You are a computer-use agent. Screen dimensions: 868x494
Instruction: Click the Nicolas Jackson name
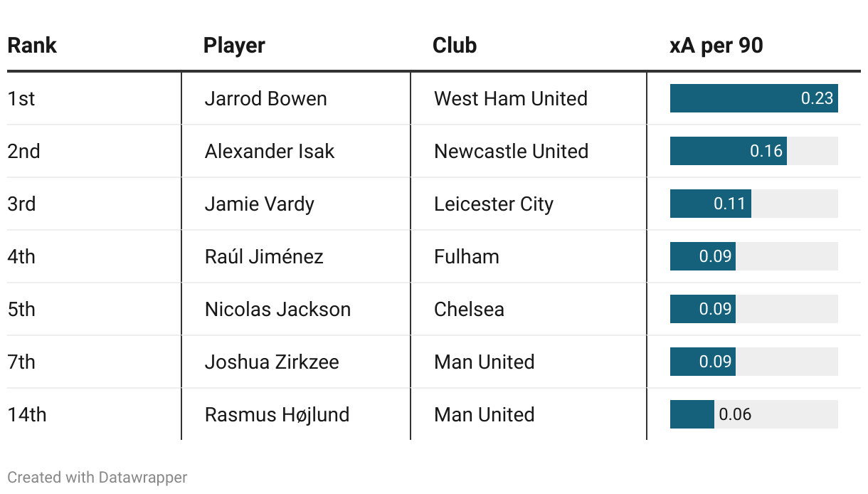pyautogui.click(x=277, y=309)
